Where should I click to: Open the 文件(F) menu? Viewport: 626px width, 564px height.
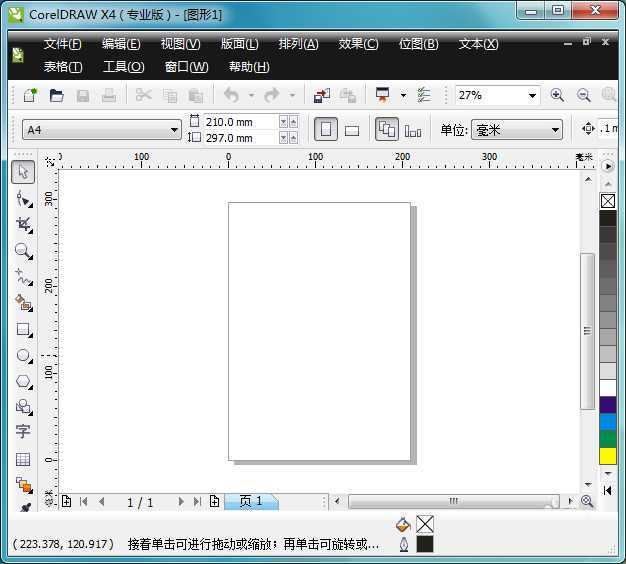click(x=62, y=44)
